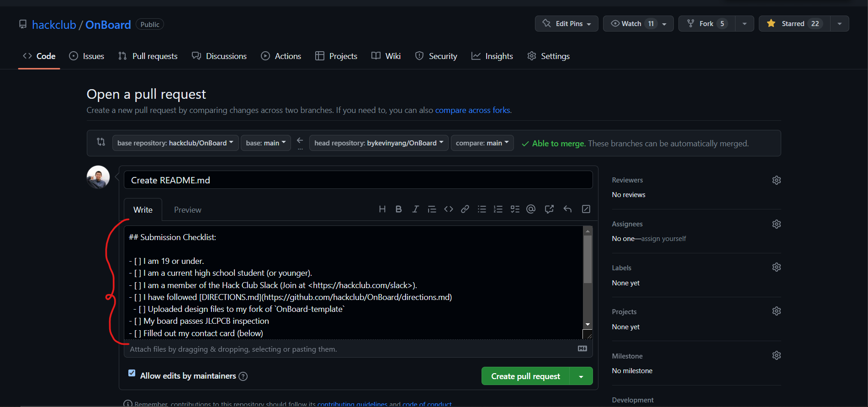
Task: Go to the Code tab
Action: tap(39, 56)
